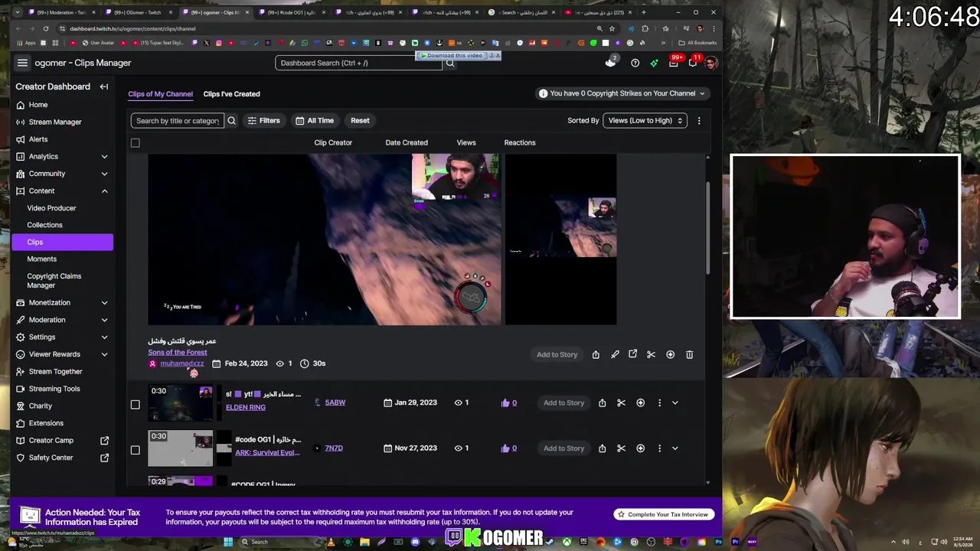Open Video Producer under Content

tap(51, 208)
